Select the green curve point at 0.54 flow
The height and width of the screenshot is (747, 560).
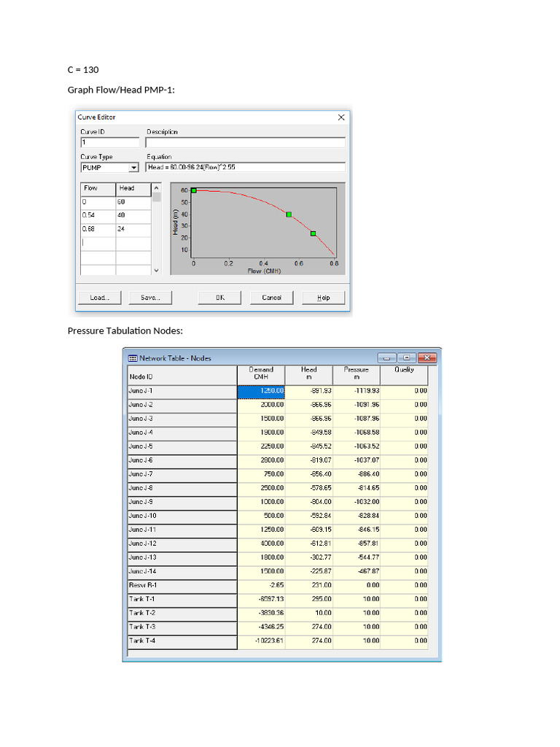(289, 214)
